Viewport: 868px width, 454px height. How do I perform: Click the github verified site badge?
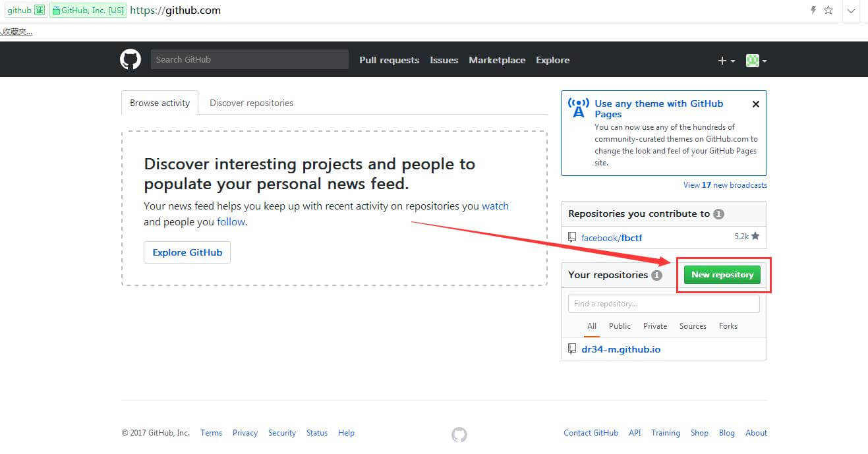[26, 11]
